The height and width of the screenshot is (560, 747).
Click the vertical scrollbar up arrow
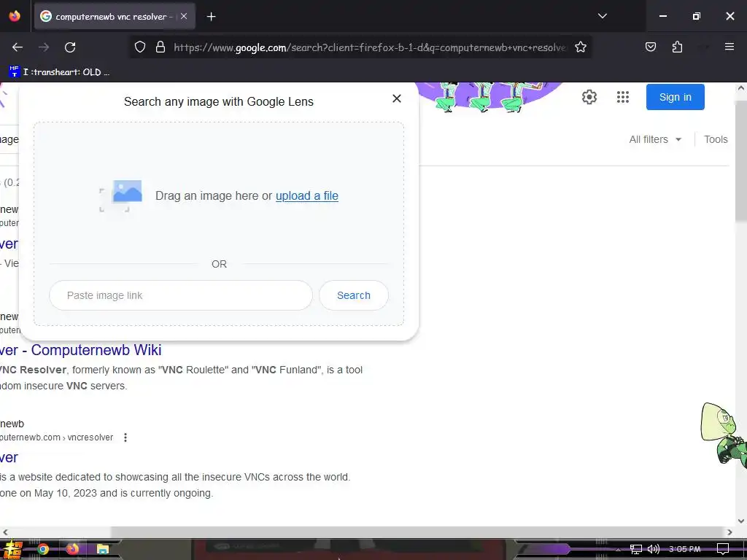pos(741,88)
